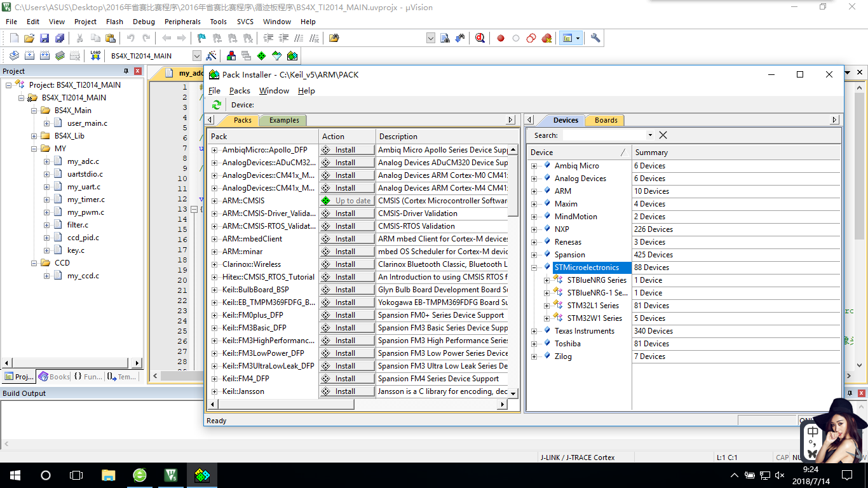Select user_main.c in the Project tree
The image size is (868, 488).
pyautogui.click(x=87, y=123)
